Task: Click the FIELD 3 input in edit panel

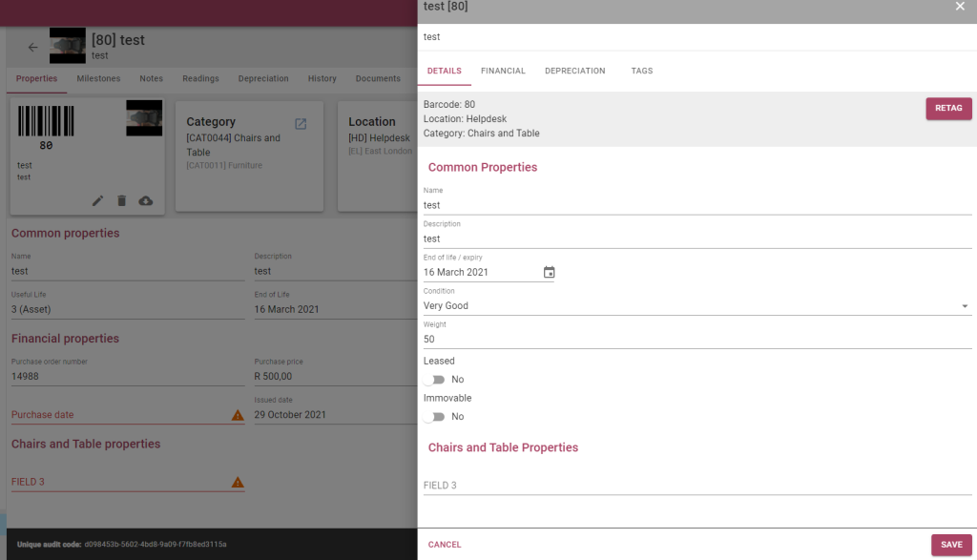Action: 697,486
